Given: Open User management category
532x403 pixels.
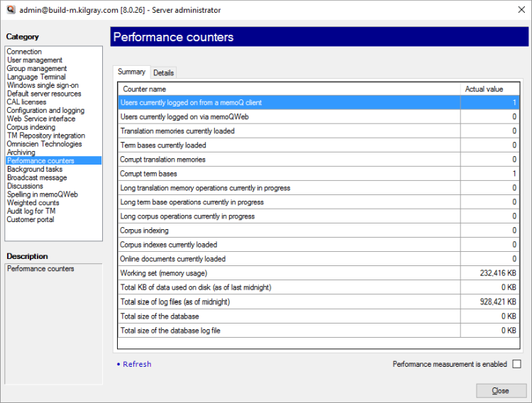Looking at the screenshot, I should [x=35, y=60].
